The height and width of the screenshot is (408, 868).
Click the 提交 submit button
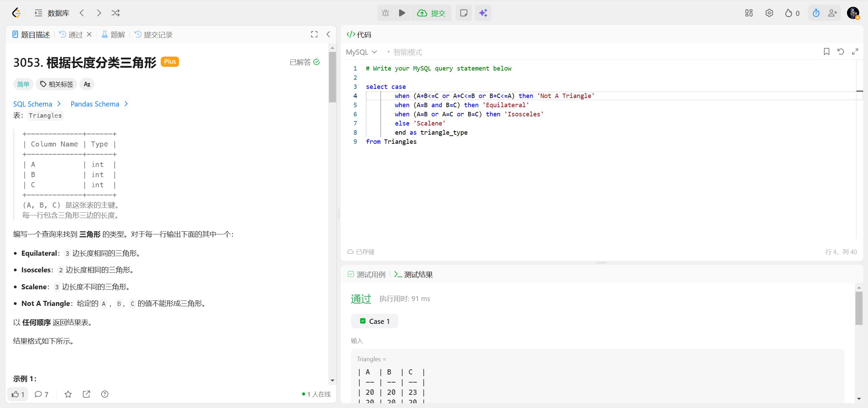[x=431, y=13]
